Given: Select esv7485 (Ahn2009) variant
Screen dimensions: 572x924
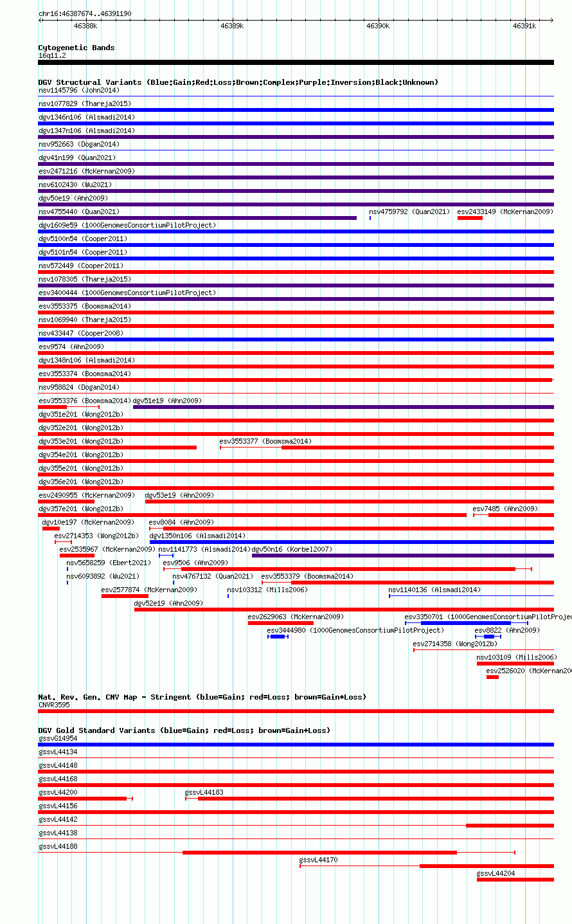Looking at the screenshot, I should tap(514, 515).
